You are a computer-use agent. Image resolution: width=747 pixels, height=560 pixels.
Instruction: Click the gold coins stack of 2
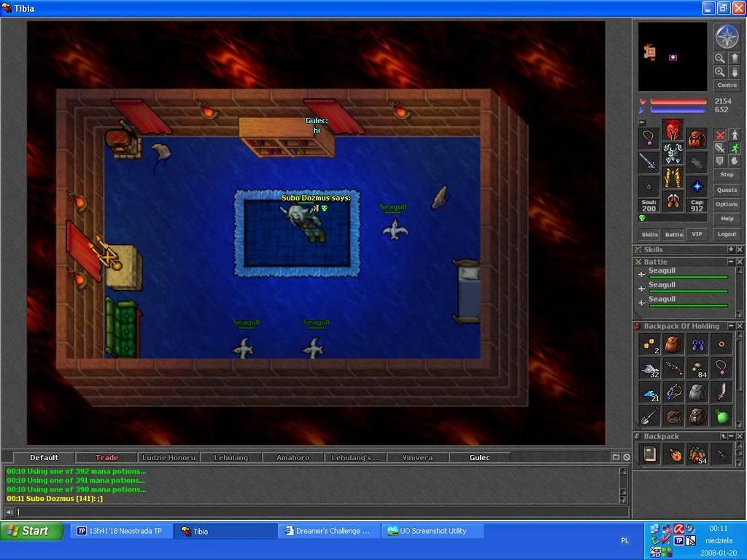[649, 344]
